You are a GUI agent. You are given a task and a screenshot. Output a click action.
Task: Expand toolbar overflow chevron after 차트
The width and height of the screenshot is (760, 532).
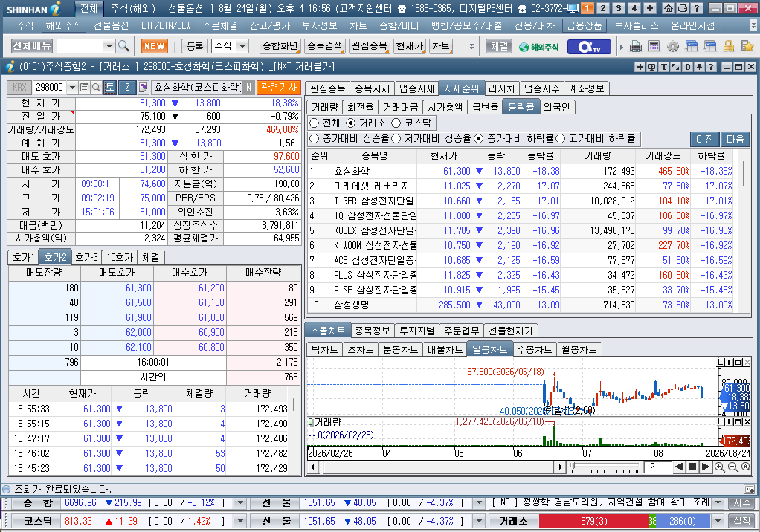471,47
